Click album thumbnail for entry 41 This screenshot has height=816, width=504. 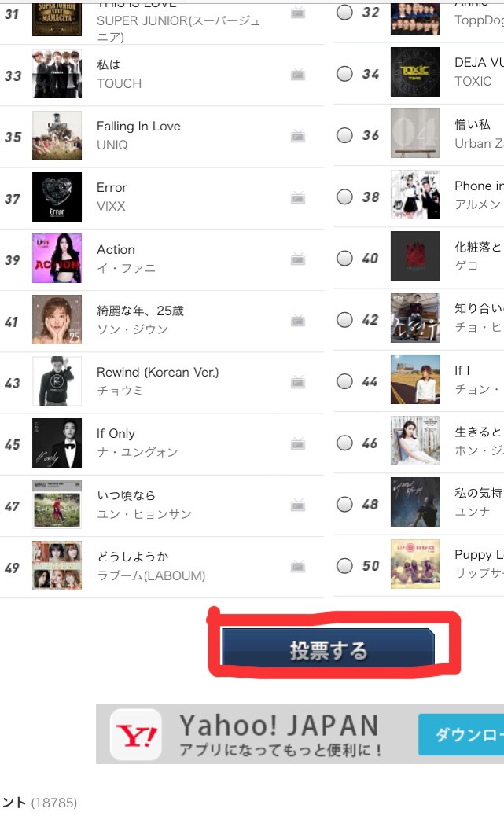point(57,319)
